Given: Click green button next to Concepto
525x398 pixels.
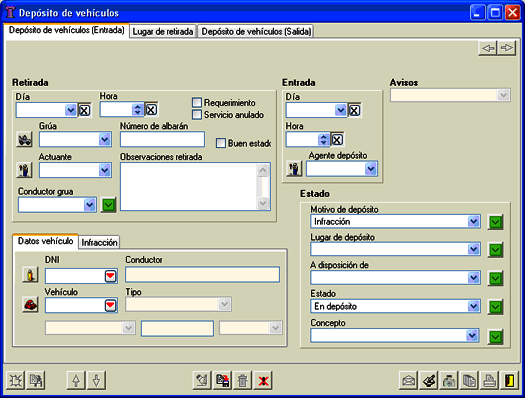Looking at the screenshot, I should point(496,337).
